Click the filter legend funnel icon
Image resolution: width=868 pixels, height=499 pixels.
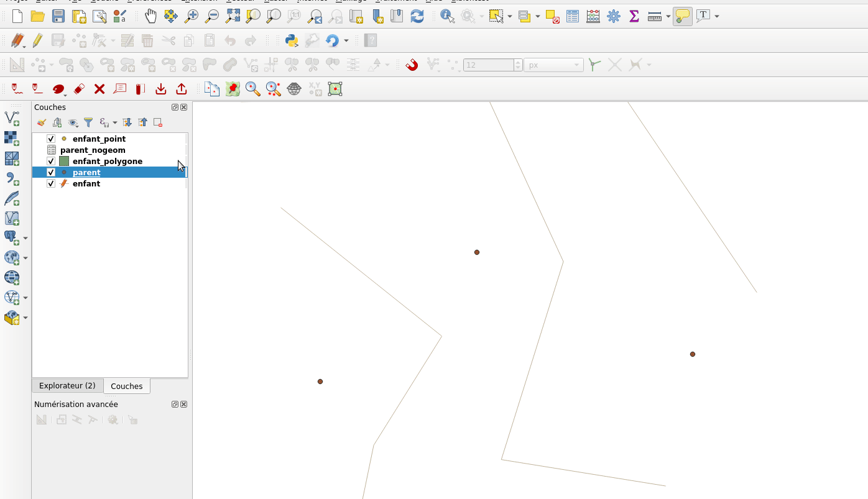pyautogui.click(x=88, y=123)
